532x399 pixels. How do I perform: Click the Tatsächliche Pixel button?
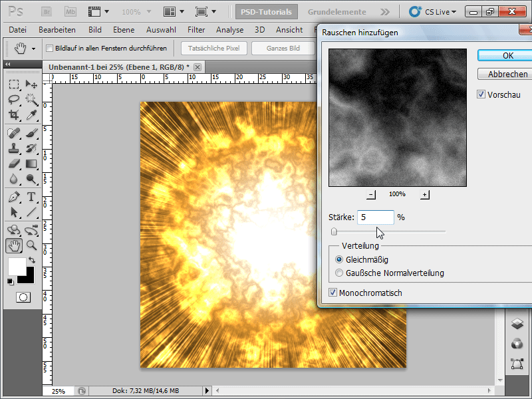213,48
